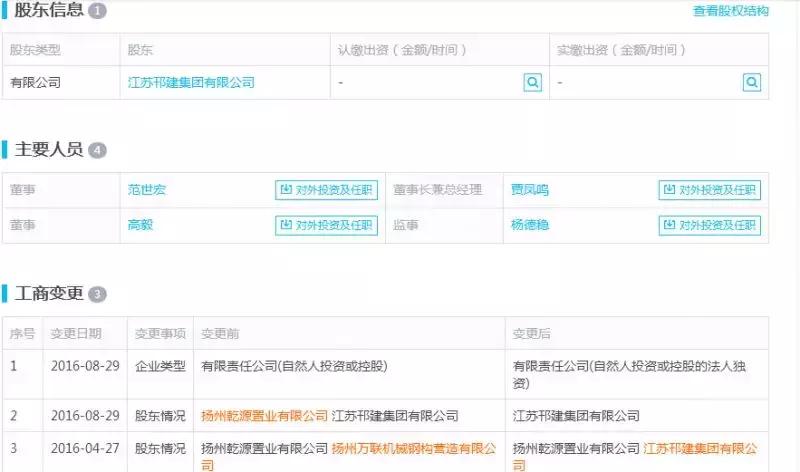The width and height of the screenshot is (800, 472).
Task: Open person link 高毅
Action: [x=140, y=225]
